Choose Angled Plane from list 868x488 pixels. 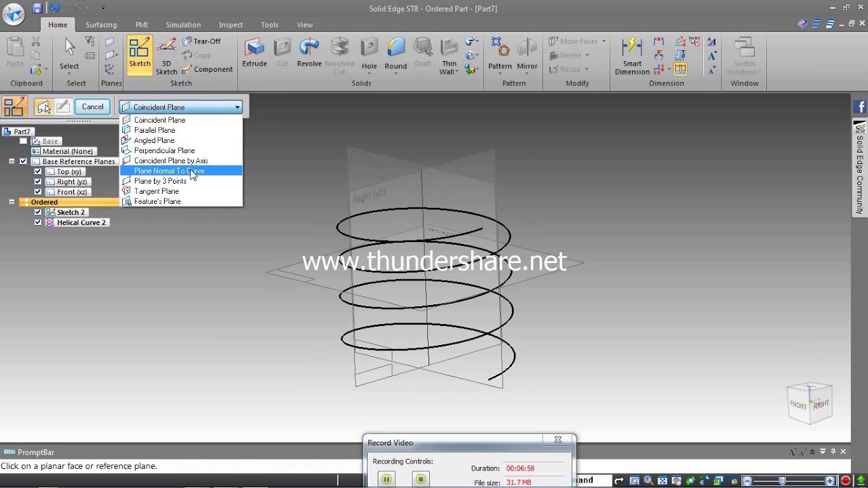tap(181, 140)
